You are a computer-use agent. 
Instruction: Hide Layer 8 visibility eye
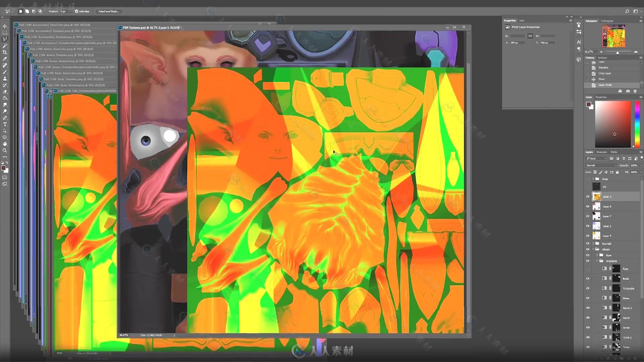(588, 206)
